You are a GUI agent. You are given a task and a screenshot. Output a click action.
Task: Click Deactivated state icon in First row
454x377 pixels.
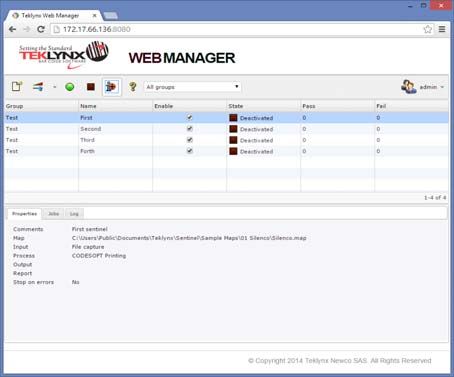pyautogui.click(x=233, y=118)
